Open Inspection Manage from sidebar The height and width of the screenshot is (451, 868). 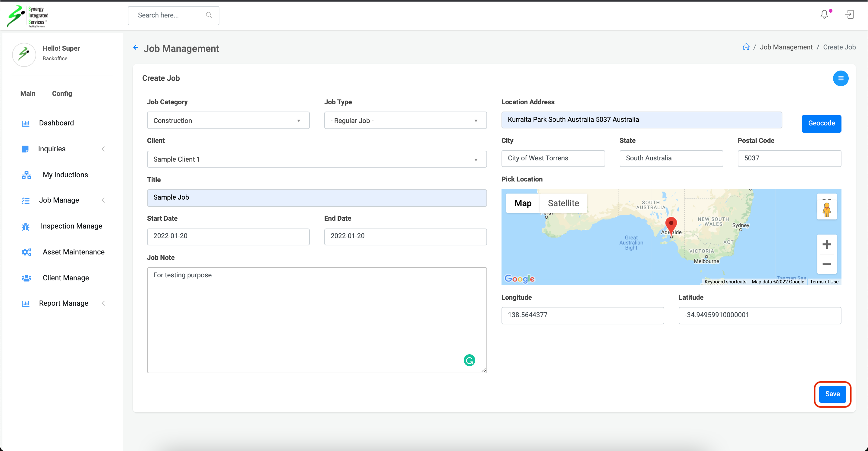71,226
